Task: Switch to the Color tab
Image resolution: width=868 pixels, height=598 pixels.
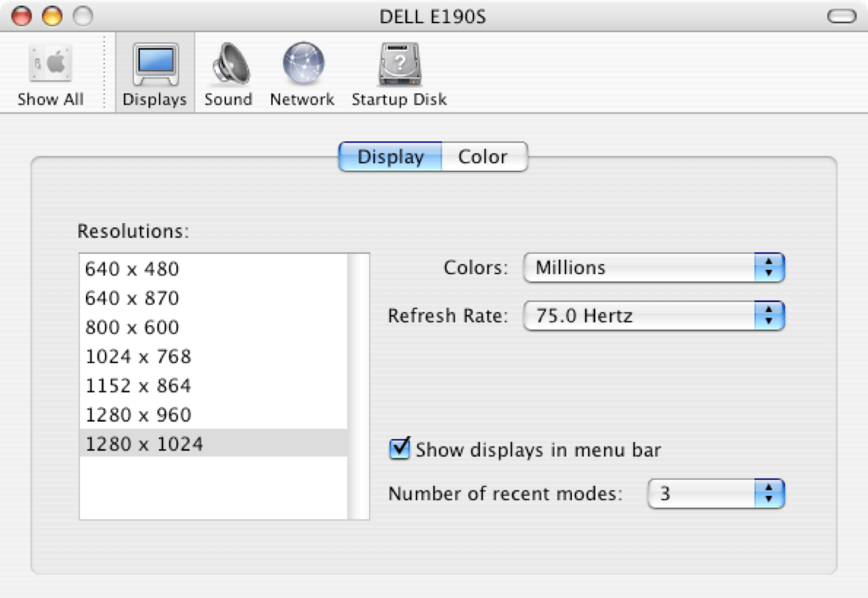Action: click(x=484, y=157)
